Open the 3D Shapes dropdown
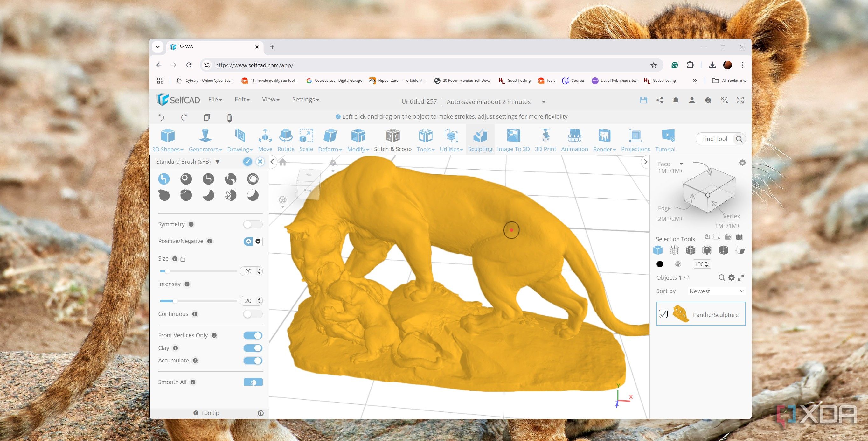 [168, 140]
